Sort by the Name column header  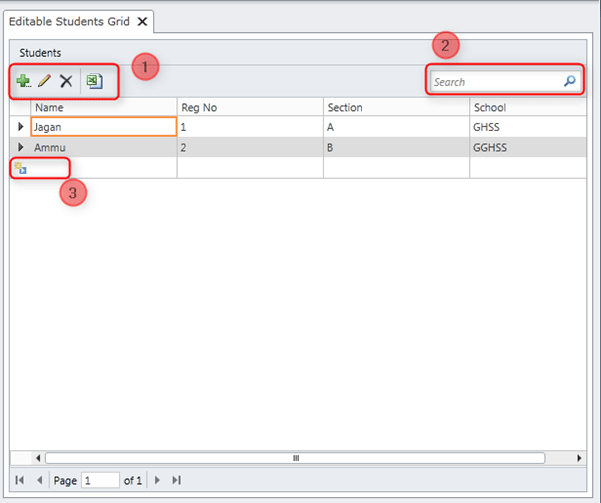(103, 107)
